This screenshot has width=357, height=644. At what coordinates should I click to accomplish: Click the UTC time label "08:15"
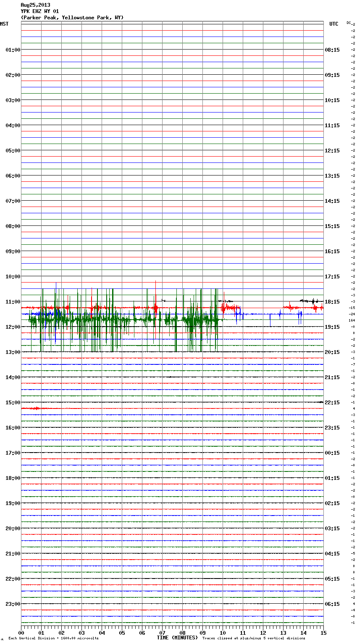coord(332,50)
